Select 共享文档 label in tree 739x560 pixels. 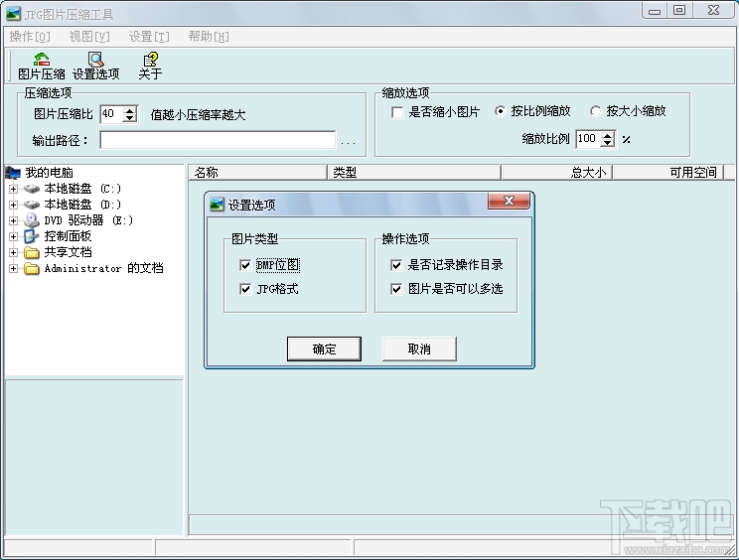pos(68,252)
